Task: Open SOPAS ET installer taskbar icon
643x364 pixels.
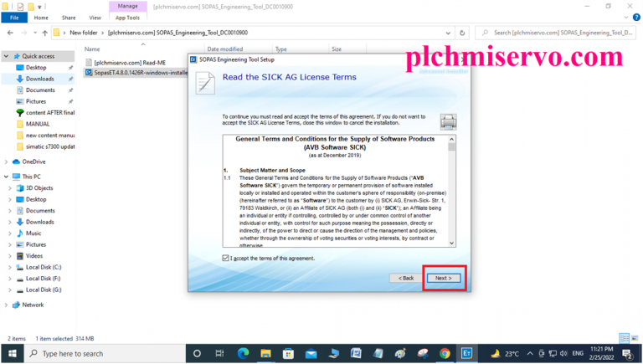Action: [x=466, y=353]
